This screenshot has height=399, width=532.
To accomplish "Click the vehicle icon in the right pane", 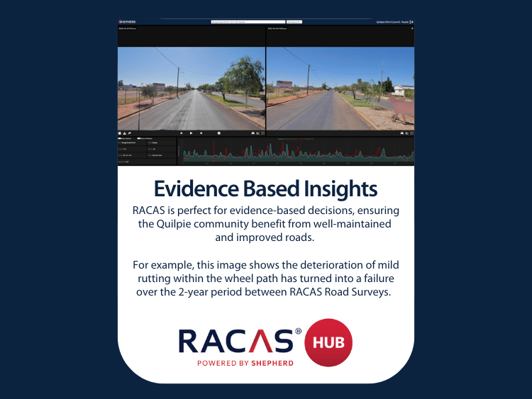I will point(402,133).
